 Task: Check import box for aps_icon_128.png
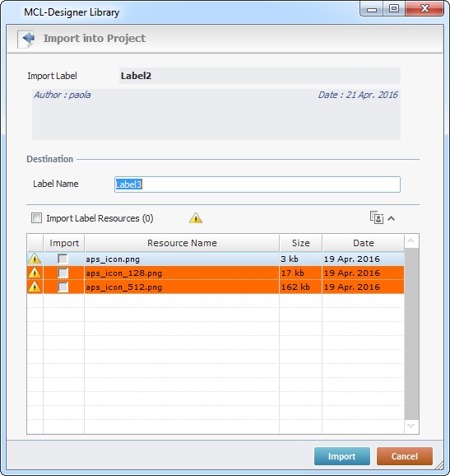click(63, 273)
